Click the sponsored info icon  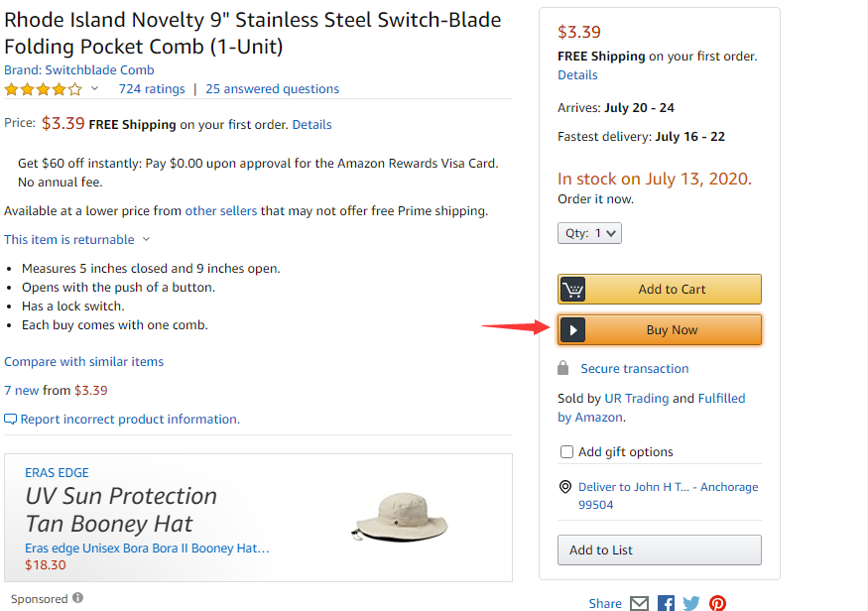point(77,598)
